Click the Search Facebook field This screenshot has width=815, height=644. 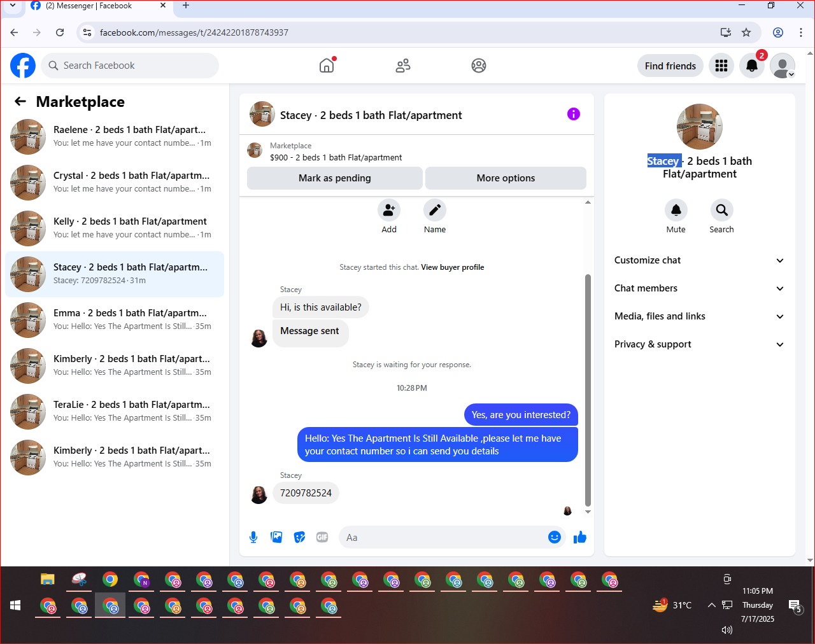pos(130,66)
